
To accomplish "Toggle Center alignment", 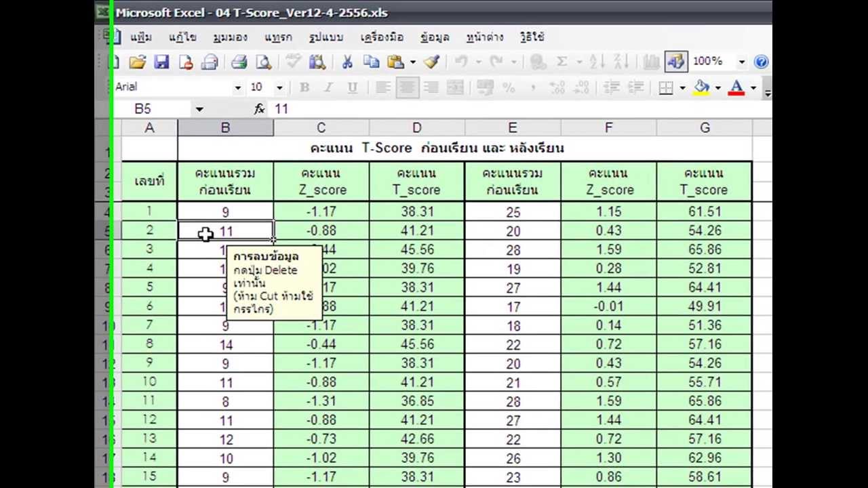I will (407, 87).
